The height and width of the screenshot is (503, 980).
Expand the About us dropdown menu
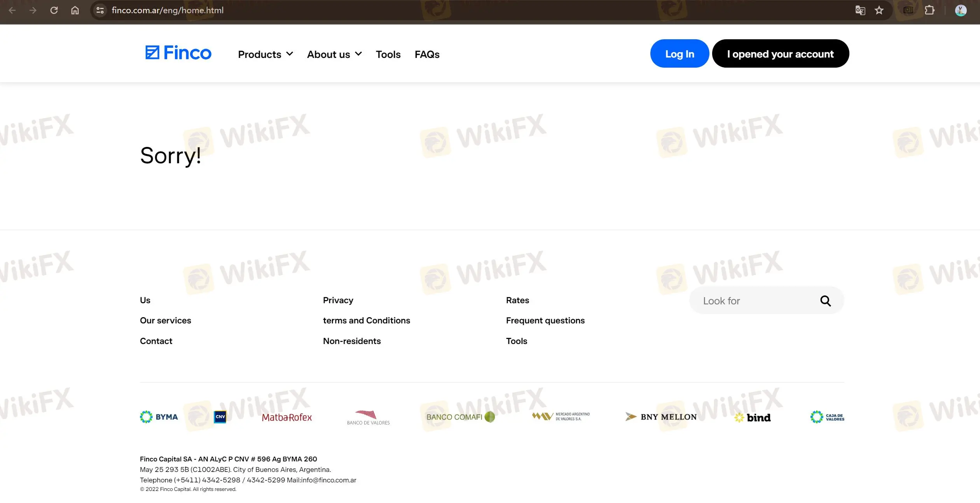335,54
